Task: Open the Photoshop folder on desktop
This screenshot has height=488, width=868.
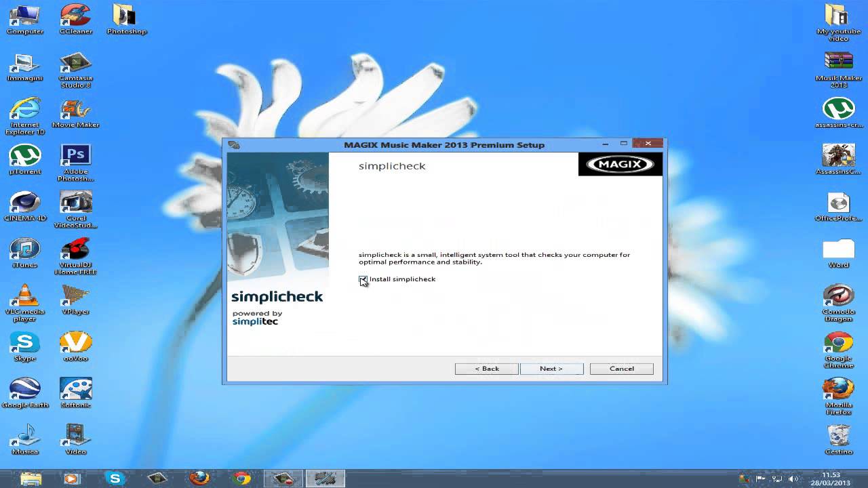Action: (x=126, y=20)
